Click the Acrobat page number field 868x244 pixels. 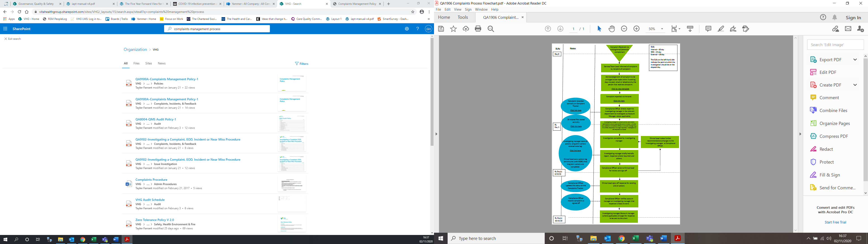(573, 29)
